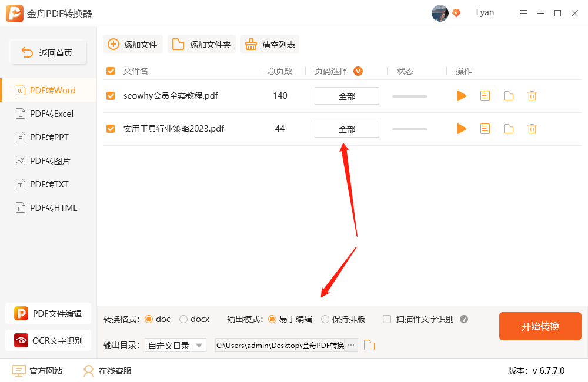This screenshot has width=588, height=382.
Task: Select the PDF转Word tab
Action: click(48, 91)
